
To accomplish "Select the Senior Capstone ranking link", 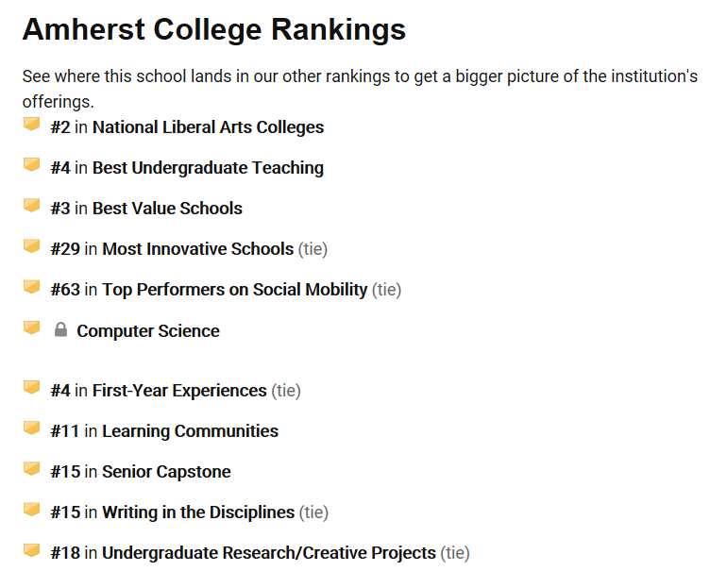I will click(166, 472).
